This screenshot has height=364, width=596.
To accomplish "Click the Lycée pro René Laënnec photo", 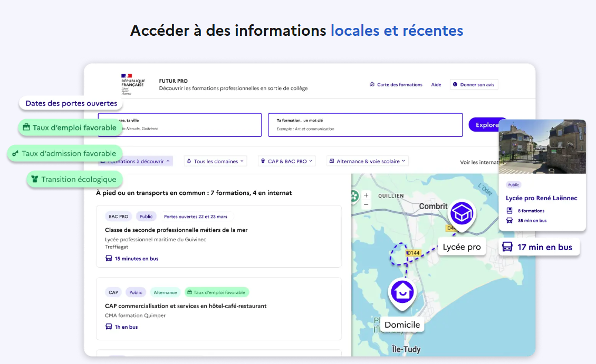I will click(x=542, y=146).
